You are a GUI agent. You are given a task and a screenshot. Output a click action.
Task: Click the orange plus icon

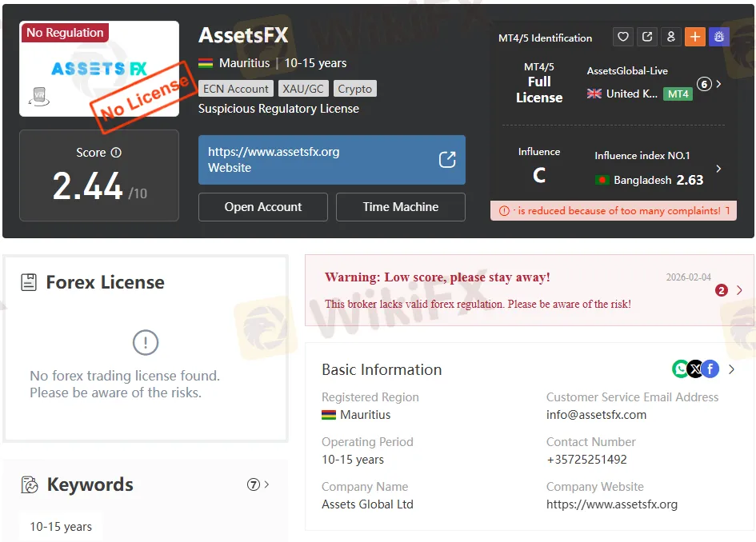[694, 37]
